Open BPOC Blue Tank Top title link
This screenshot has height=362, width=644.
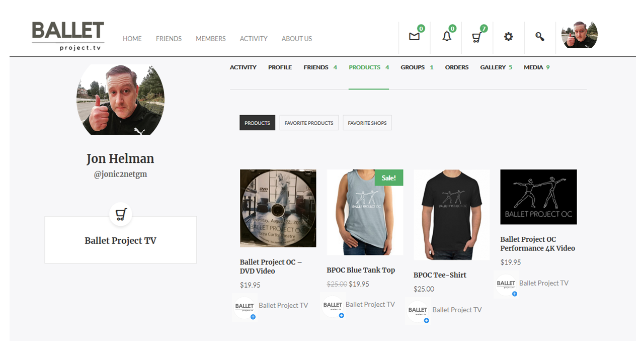[x=361, y=270]
